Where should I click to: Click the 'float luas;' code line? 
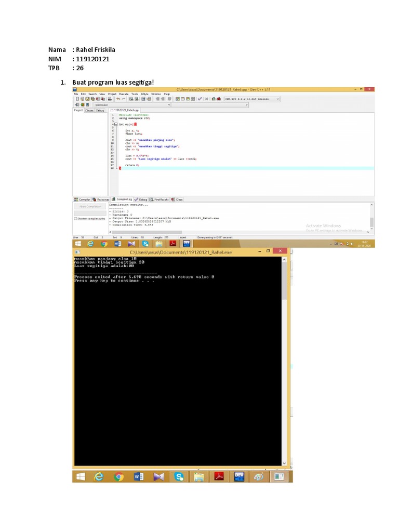point(134,134)
